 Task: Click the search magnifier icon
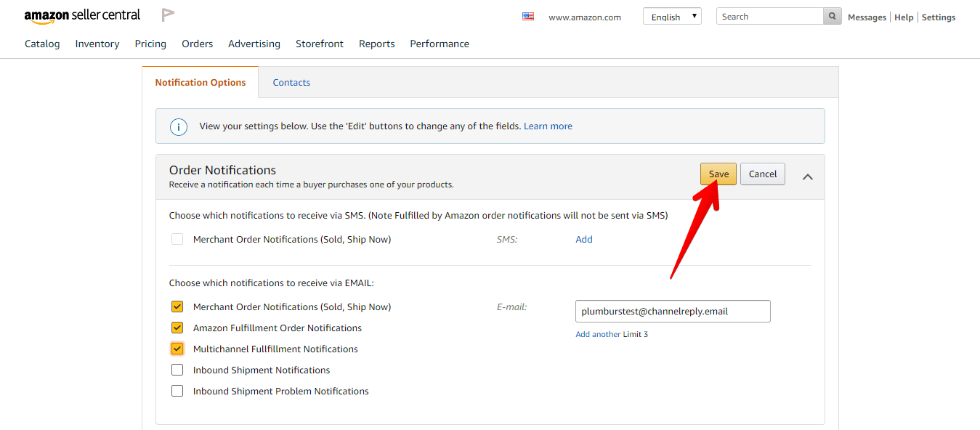pos(832,15)
